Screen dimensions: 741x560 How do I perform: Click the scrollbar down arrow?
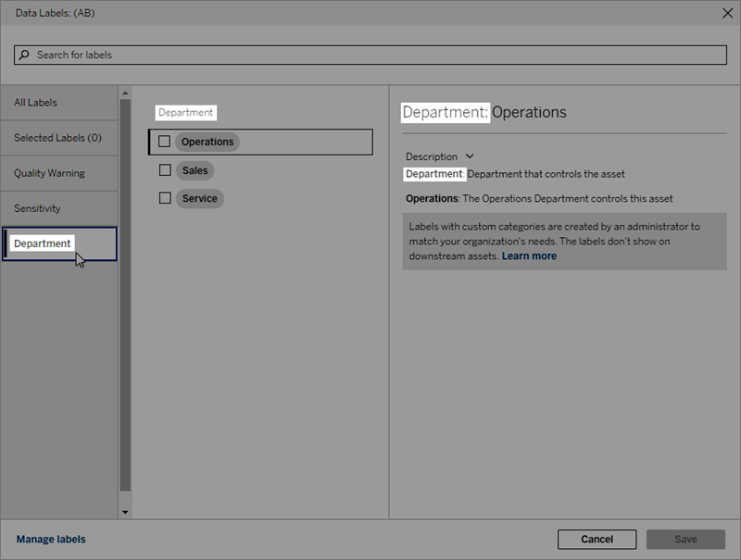[123, 510]
